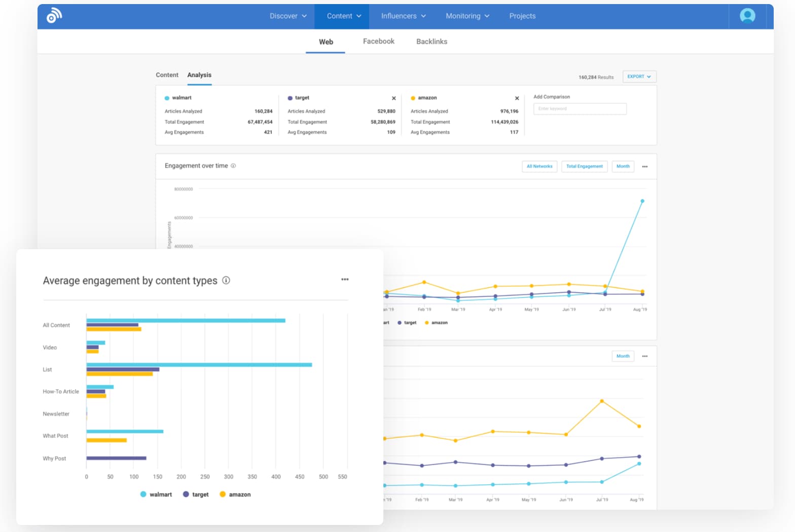Expand the Discover dropdown menu

click(288, 16)
